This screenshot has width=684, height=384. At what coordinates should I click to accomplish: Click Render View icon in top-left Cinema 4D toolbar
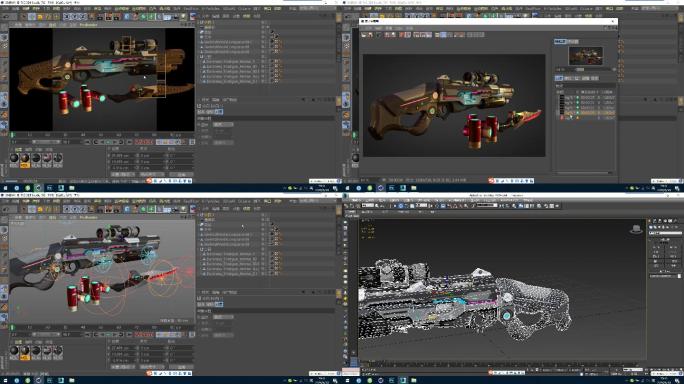tap(100, 17)
